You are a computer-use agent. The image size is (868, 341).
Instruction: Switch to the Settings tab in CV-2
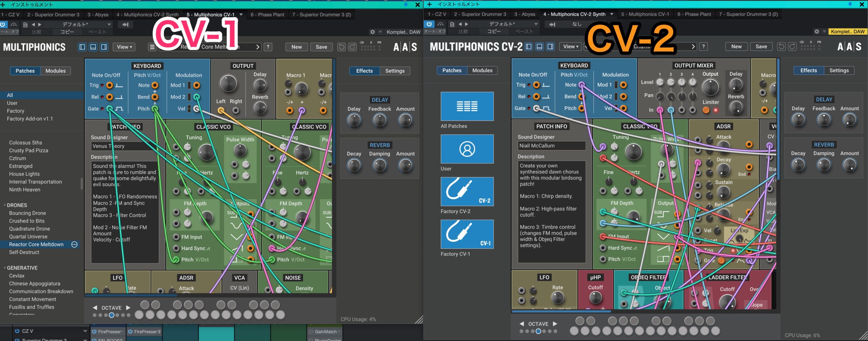pyautogui.click(x=839, y=71)
